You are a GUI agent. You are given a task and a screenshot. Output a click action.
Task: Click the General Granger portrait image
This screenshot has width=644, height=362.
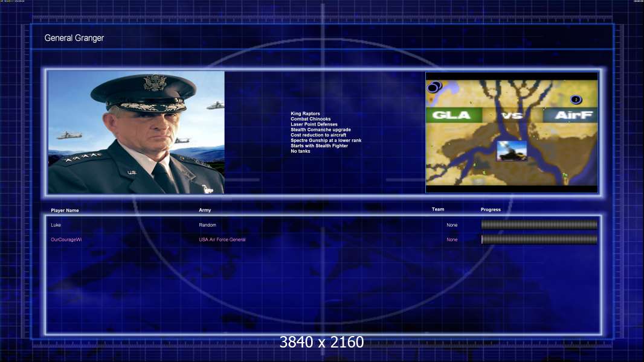pyautogui.click(x=137, y=132)
